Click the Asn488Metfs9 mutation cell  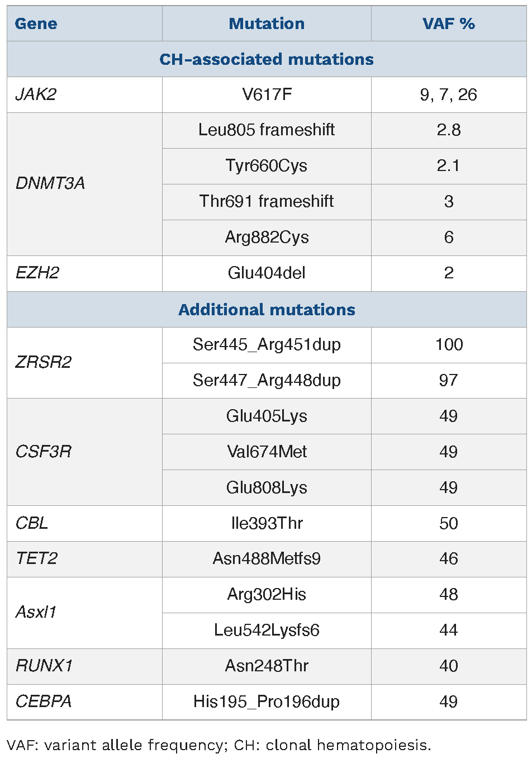pyautogui.click(x=267, y=558)
